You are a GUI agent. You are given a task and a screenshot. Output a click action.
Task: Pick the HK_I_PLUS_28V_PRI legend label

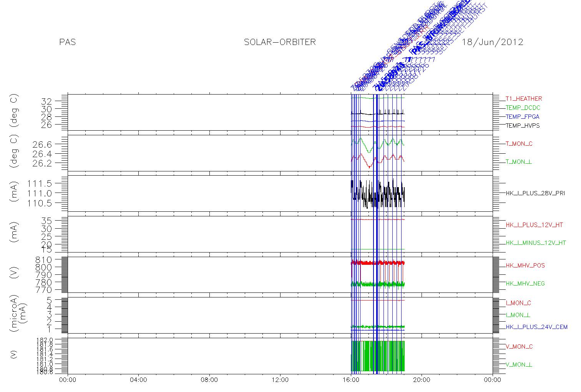click(535, 193)
